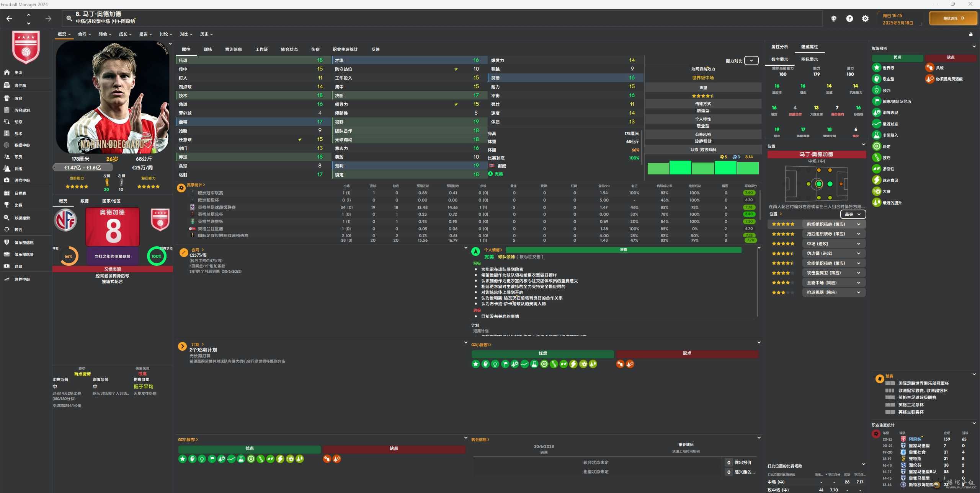The image size is (980, 493).
Task: Open the 转会信息 link
Action: 480,440
